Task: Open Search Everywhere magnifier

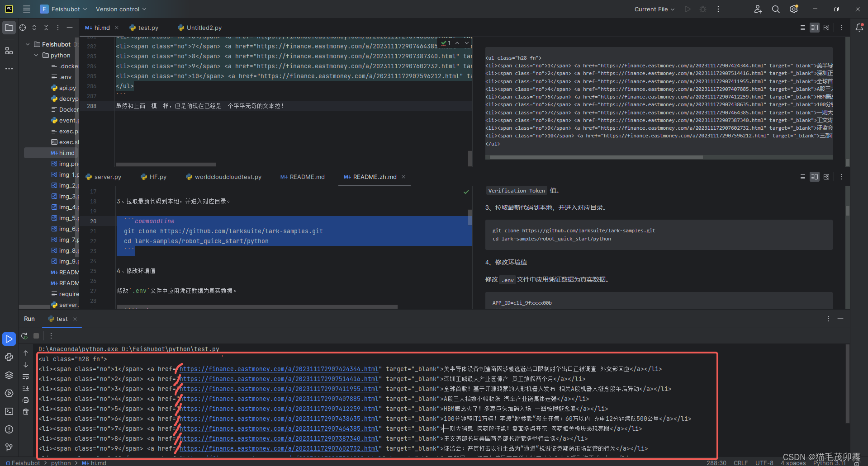Action: pyautogui.click(x=776, y=9)
